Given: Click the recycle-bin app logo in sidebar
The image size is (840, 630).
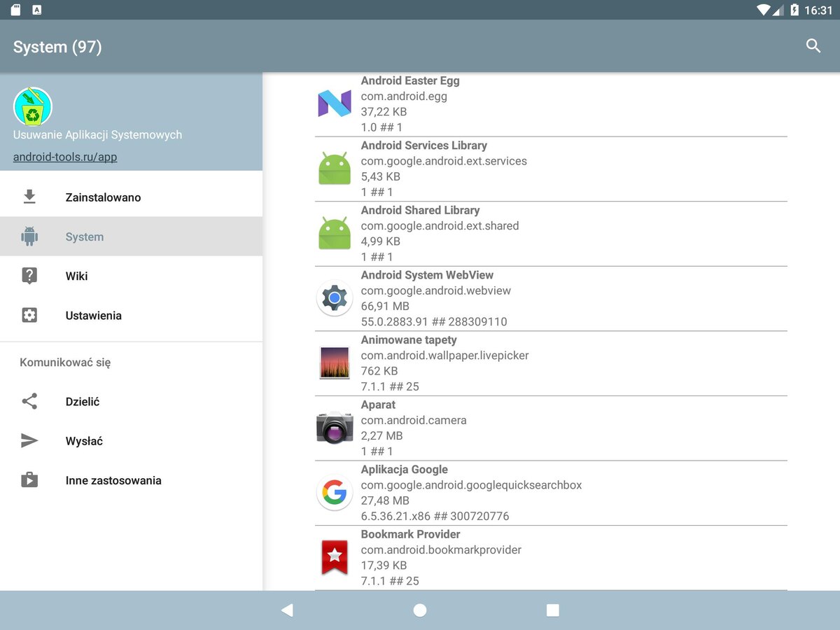Looking at the screenshot, I should (x=32, y=105).
